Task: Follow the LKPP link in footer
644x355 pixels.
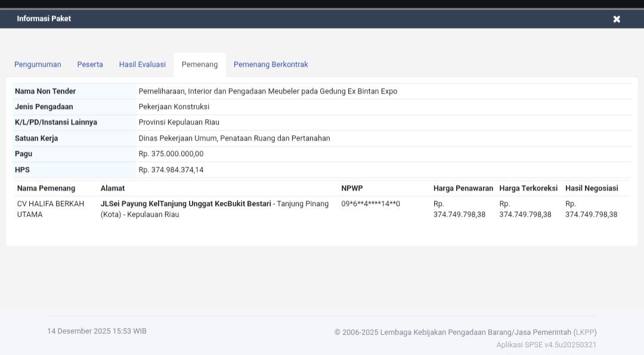Action: (585, 332)
